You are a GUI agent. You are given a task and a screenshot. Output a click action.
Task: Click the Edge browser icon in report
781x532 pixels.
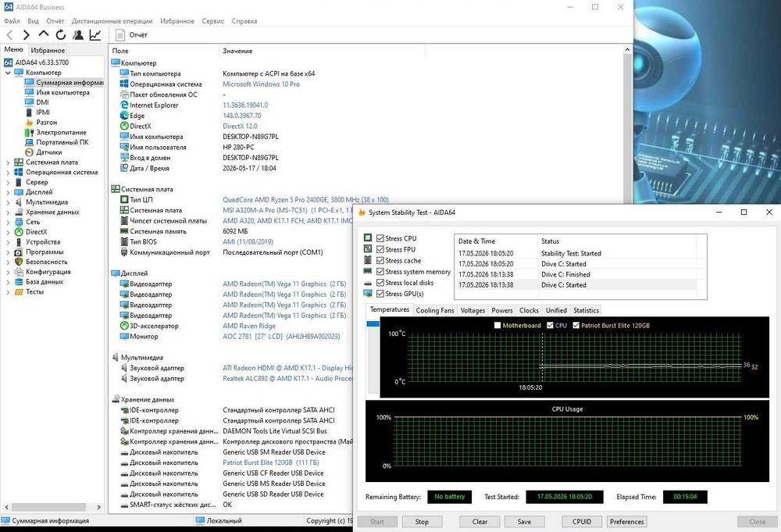(x=124, y=116)
